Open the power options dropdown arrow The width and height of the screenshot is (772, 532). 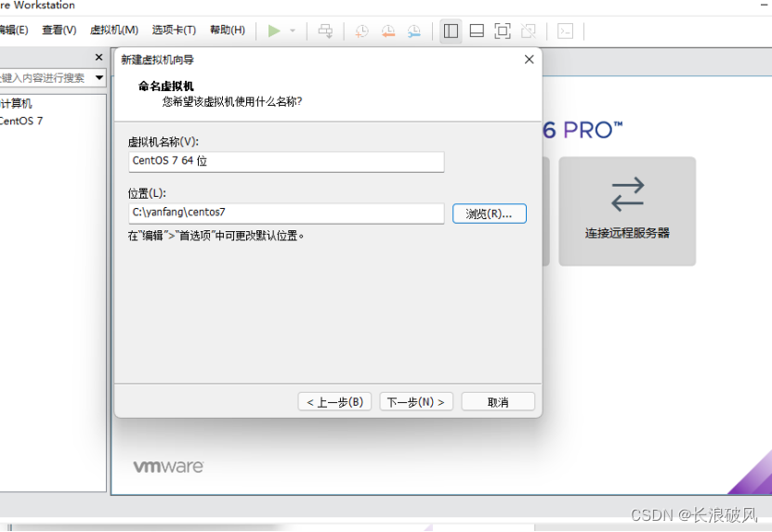click(x=293, y=31)
